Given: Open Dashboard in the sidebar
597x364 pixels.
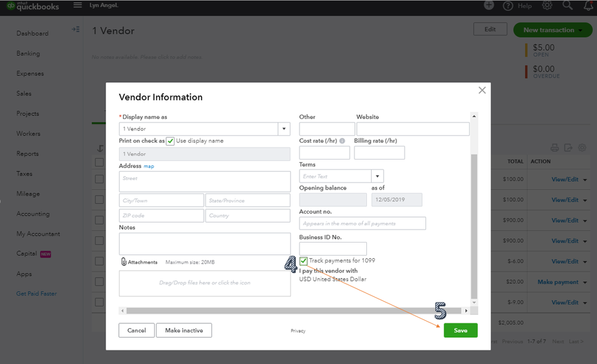Looking at the screenshot, I should coord(32,33).
